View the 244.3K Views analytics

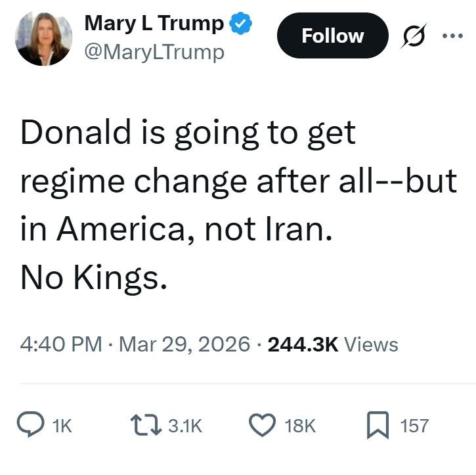point(333,344)
